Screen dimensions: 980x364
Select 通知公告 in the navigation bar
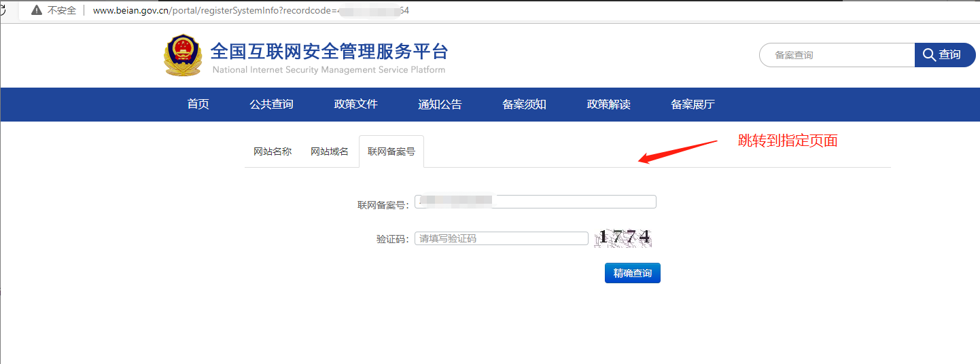(x=440, y=105)
